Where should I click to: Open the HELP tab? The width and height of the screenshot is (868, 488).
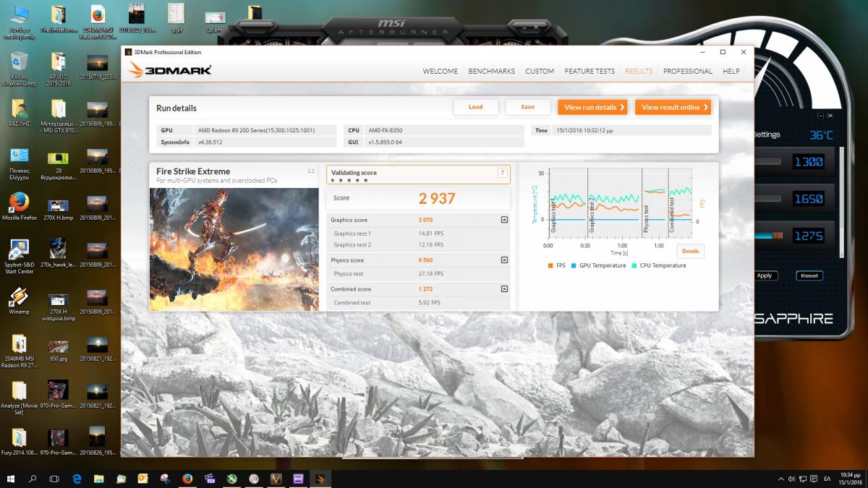[731, 71]
